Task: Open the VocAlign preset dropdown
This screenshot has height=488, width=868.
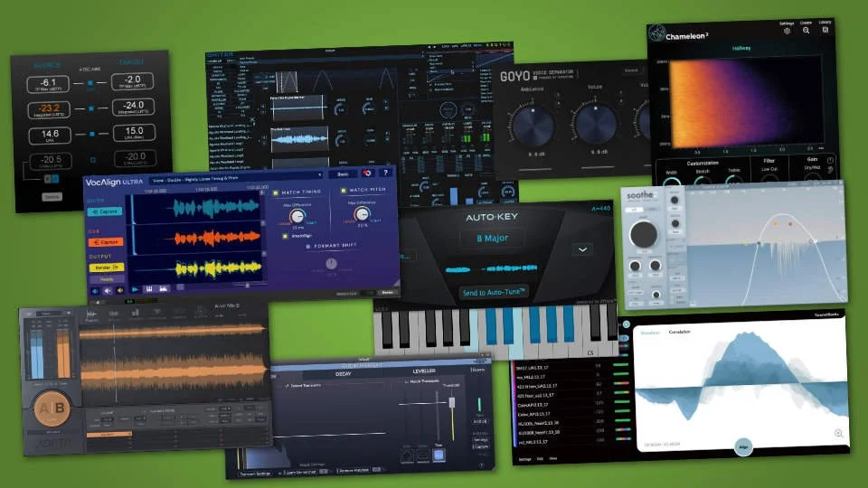Action: 237,179
